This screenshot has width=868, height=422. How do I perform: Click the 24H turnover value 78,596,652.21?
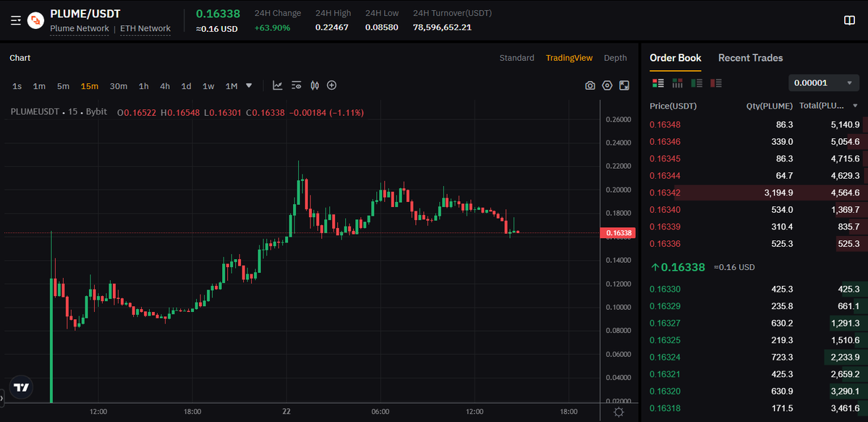pyautogui.click(x=442, y=28)
